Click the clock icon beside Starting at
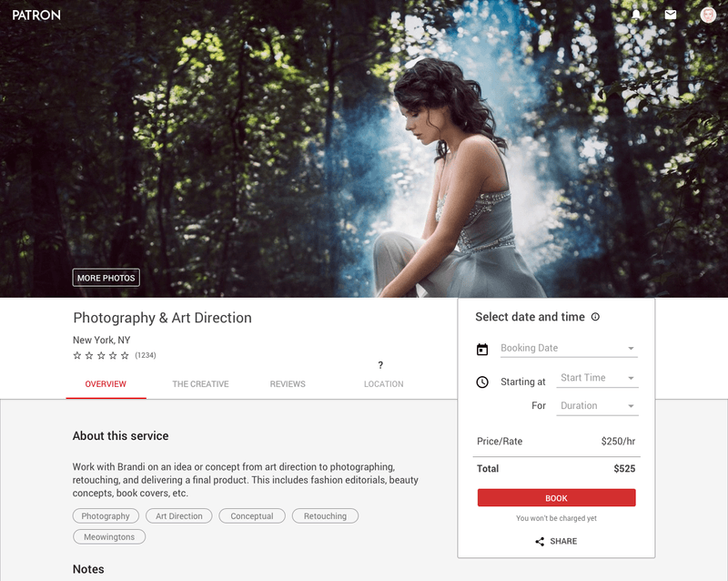The image size is (728, 581). [482, 382]
